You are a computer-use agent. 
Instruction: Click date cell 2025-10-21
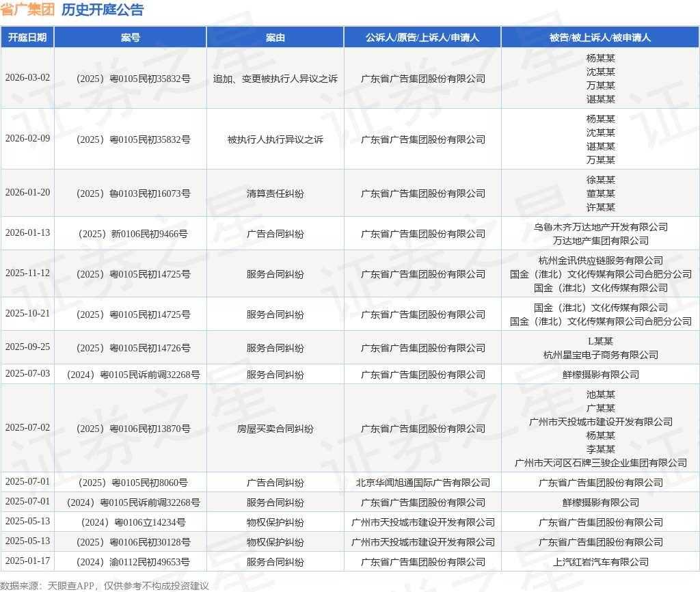tap(27, 313)
